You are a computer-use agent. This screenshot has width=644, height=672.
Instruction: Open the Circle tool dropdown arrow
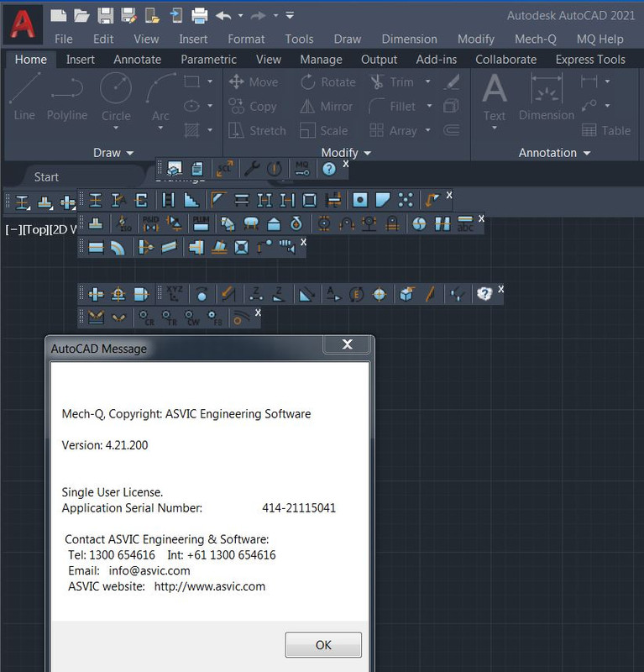pos(116,128)
